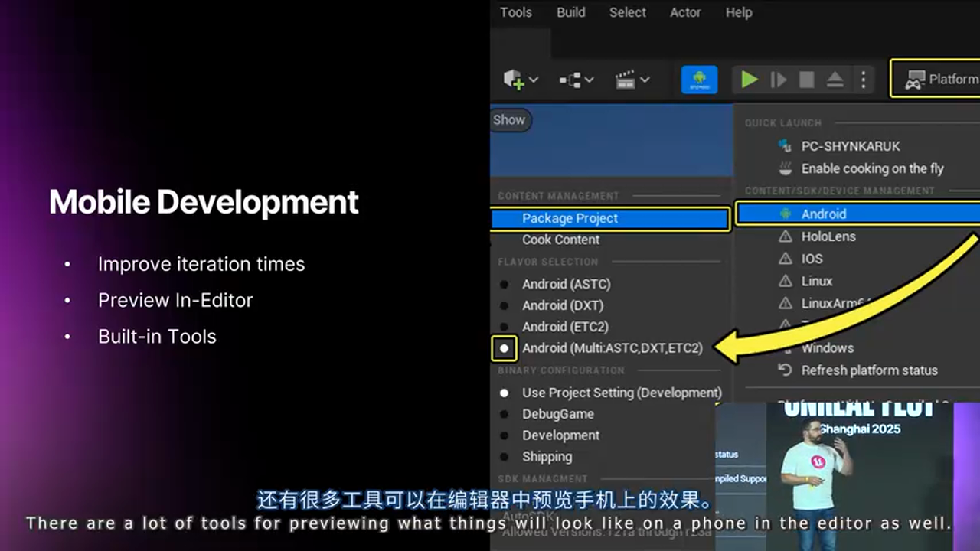Viewport: 980px width, 551px height.
Task: Select Package Project under Content Management
Action: [570, 218]
